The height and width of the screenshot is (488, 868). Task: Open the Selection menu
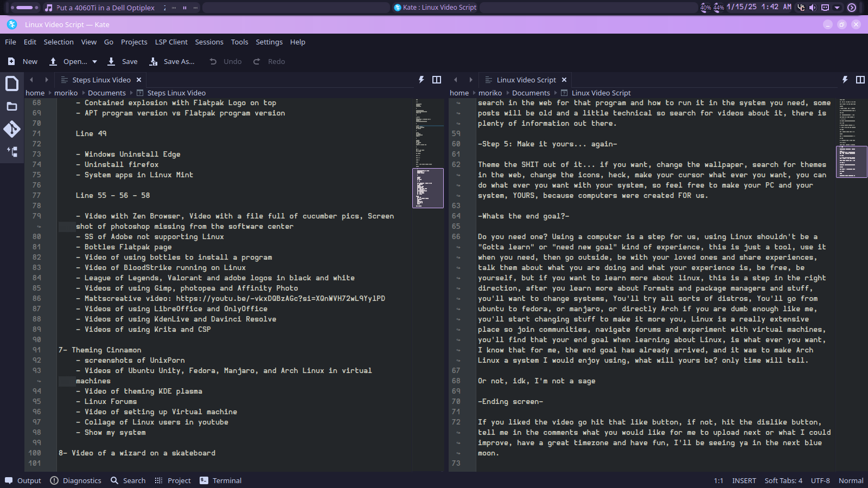click(59, 42)
